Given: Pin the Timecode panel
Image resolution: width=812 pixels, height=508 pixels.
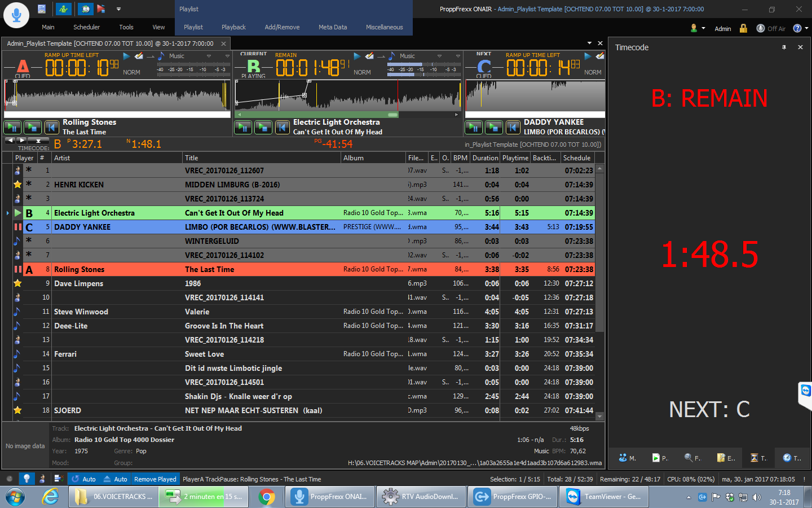Looking at the screenshot, I should coord(784,47).
